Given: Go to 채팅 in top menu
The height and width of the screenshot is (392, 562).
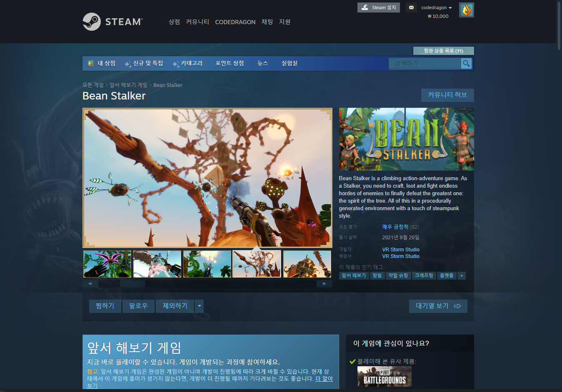Looking at the screenshot, I should pos(267,22).
